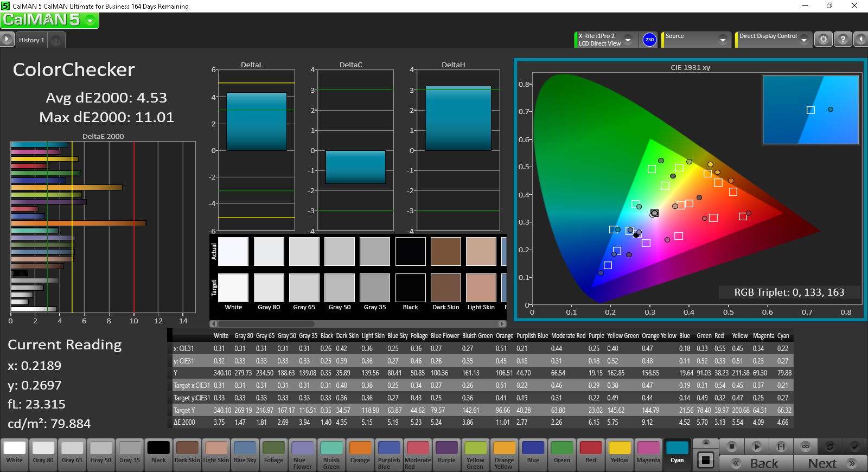Click the DeltaL bar chart
Viewport: 868px width, 472px height.
[x=256, y=150]
